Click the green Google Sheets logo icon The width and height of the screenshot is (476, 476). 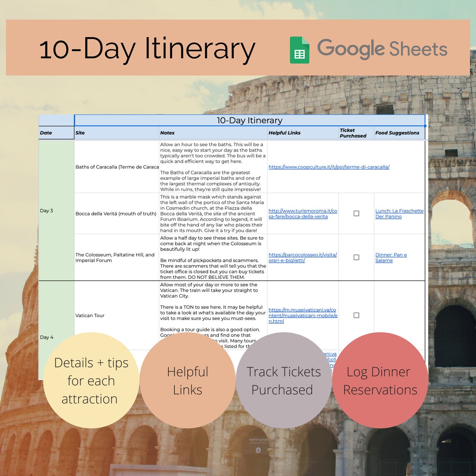(x=299, y=50)
